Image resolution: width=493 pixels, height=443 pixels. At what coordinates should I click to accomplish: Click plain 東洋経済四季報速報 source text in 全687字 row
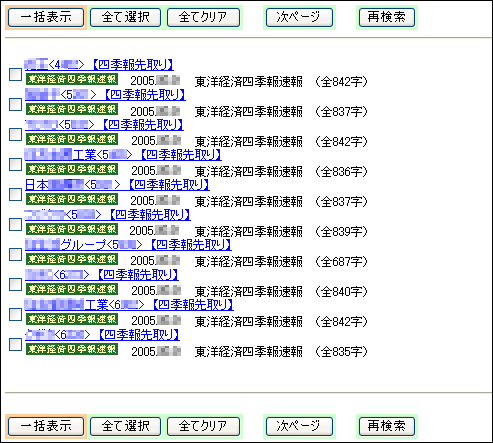[249, 262]
